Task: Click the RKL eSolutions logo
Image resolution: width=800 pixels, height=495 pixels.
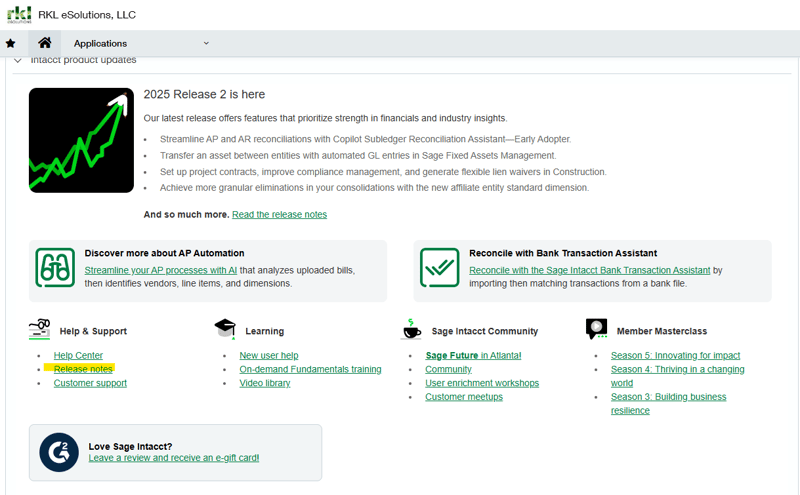Action: pos(19,15)
